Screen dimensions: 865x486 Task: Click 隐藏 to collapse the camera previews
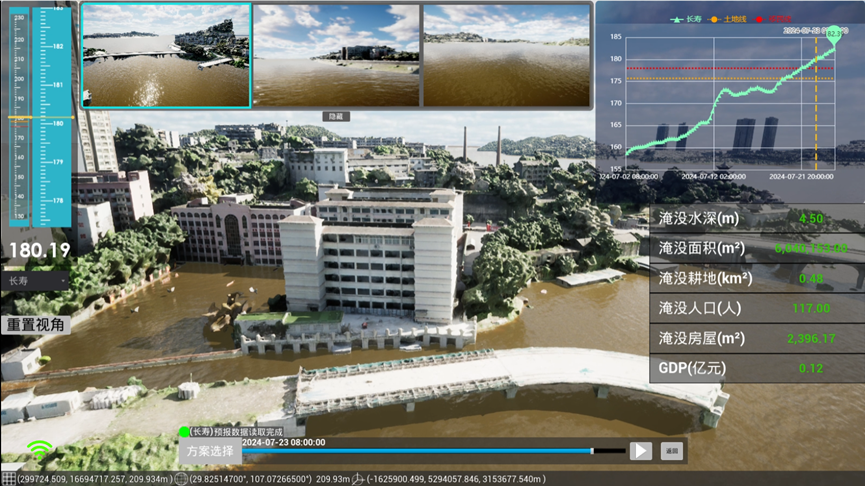click(x=336, y=116)
